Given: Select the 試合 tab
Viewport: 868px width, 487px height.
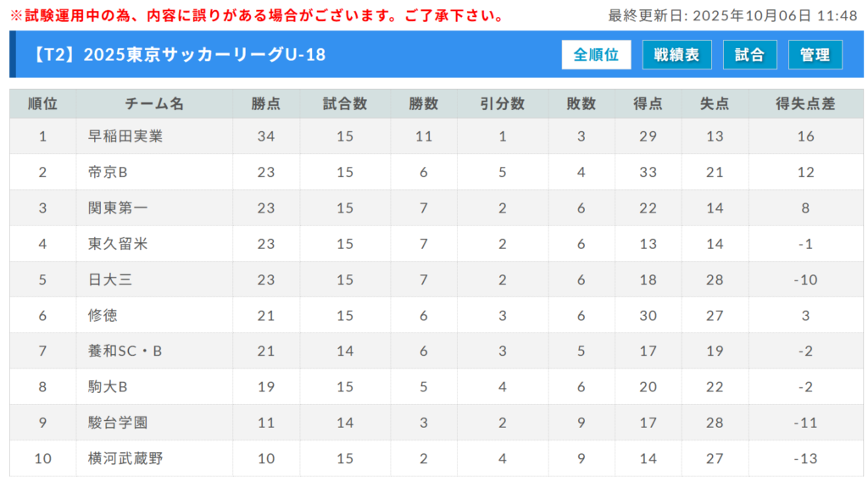Looking at the screenshot, I should [749, 55].
